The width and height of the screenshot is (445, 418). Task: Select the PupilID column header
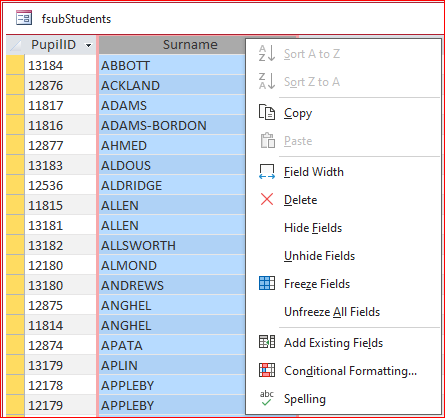tap(53, 45)
